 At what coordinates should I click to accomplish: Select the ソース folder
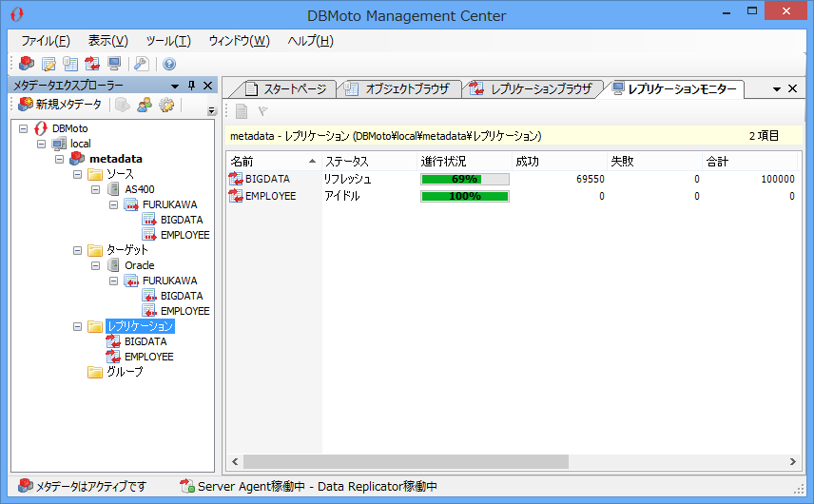(x=120, y=174)
